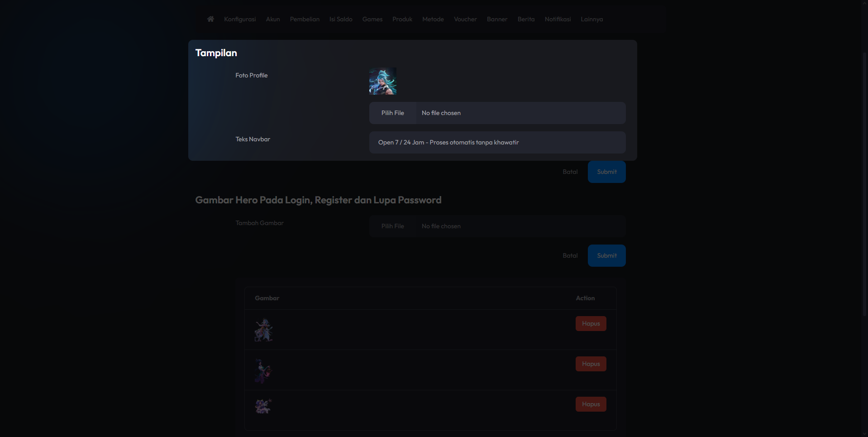Image resolution: width=868 pixels, height=437 pixels.
Task: Open the Konfigurasi menu
Action: click(240, 19)
